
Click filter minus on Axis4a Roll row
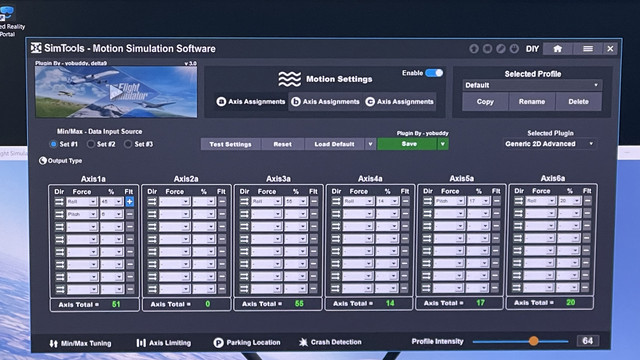[405, 201]
